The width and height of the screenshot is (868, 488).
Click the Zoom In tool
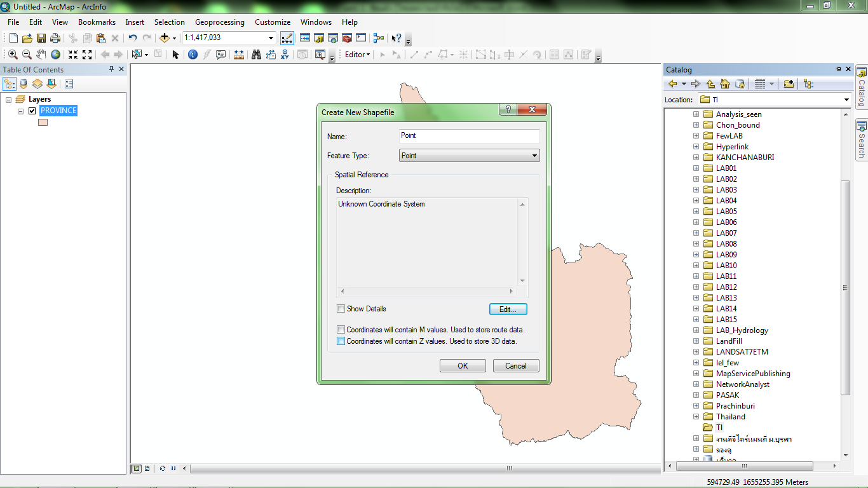[12, 54]
